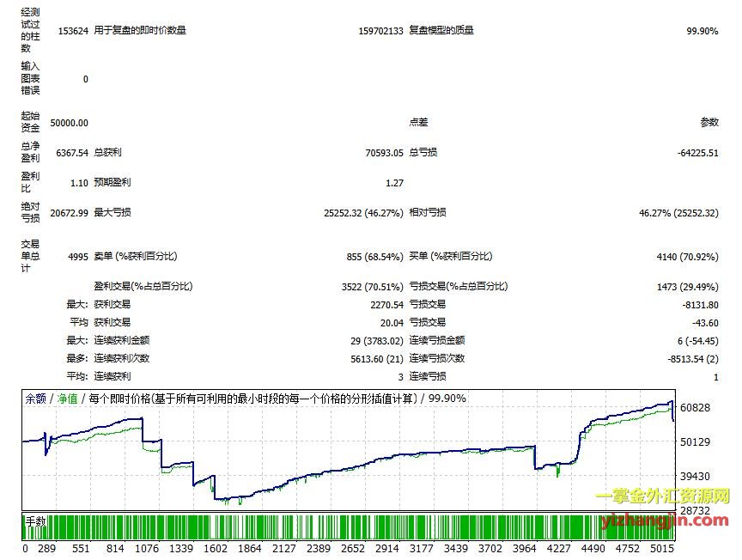Image resolution: width=742 pixels, height=560 pixels.
Task: Click the total net profit value 6367.54
Action: pyautogui.click(x=71, y=153)
